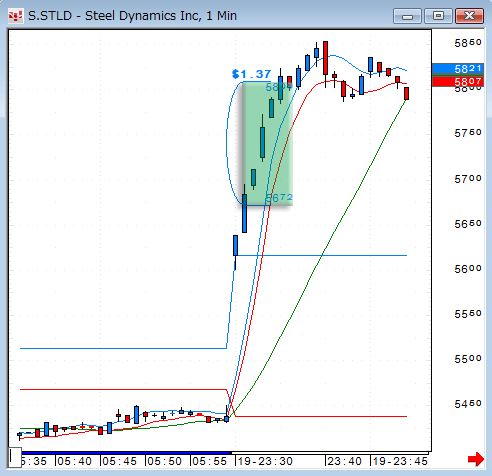This screenshot has height=476, width=492.
Task: Click the S.STLD Steel Dynamics title text
Action: (x=132, y=16)
